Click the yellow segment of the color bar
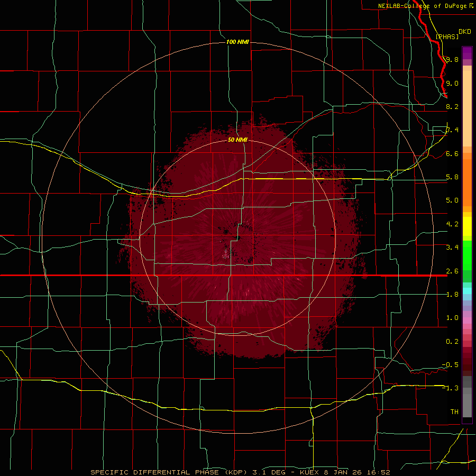 (x=467, y=226)
